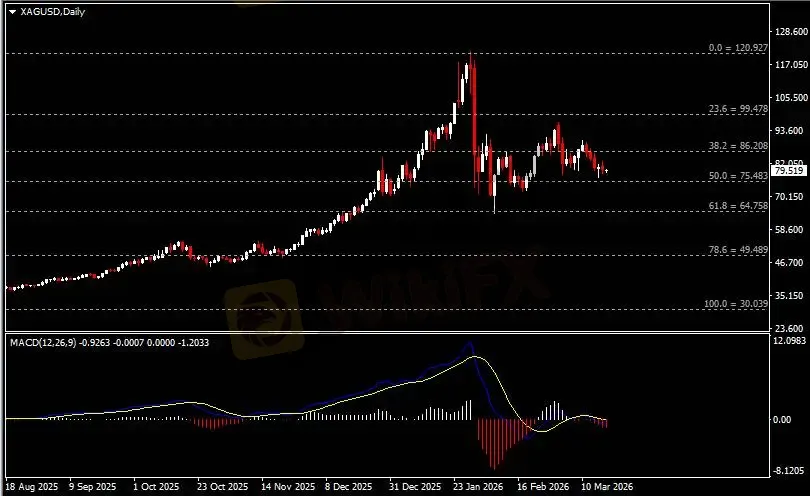Click the 0.00 MACD scale value
810x496 pixels.
pyautogui.click(x=783, y=420)
